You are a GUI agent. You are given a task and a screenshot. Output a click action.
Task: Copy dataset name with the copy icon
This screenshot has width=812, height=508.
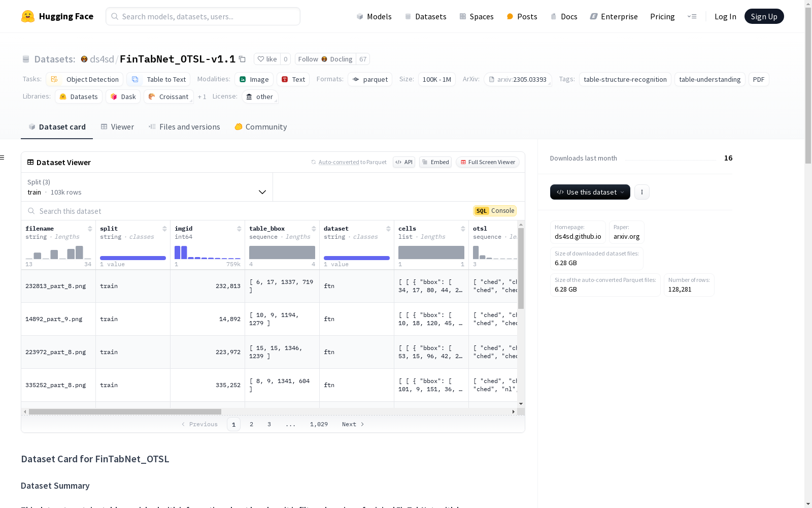pyautogui.click(x=243, y=59)
